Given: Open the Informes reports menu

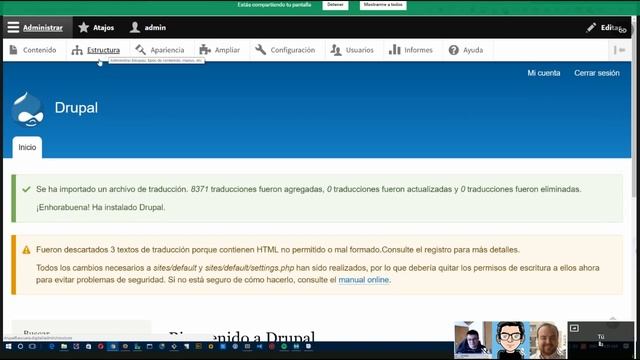Looking at the screenshot, I should pos(411,50).
